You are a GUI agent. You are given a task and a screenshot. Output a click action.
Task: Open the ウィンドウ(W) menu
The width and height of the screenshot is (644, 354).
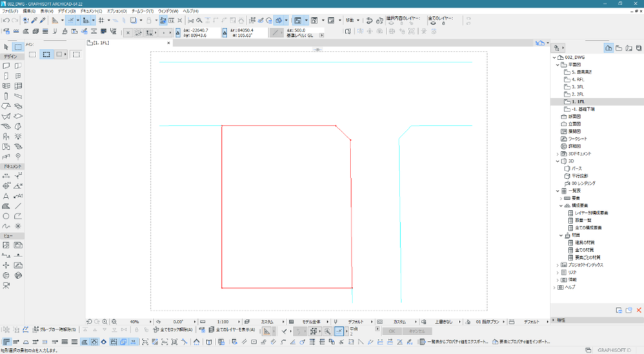(168, 11)
